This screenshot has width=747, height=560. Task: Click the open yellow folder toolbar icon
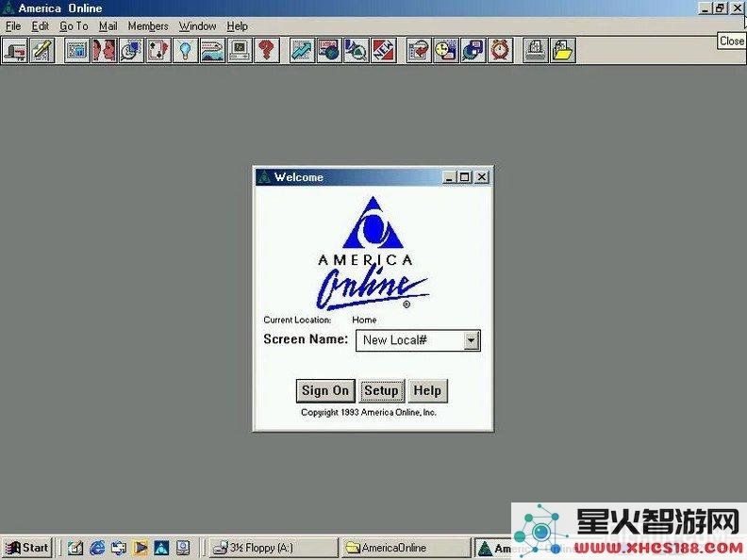point(563,50)
